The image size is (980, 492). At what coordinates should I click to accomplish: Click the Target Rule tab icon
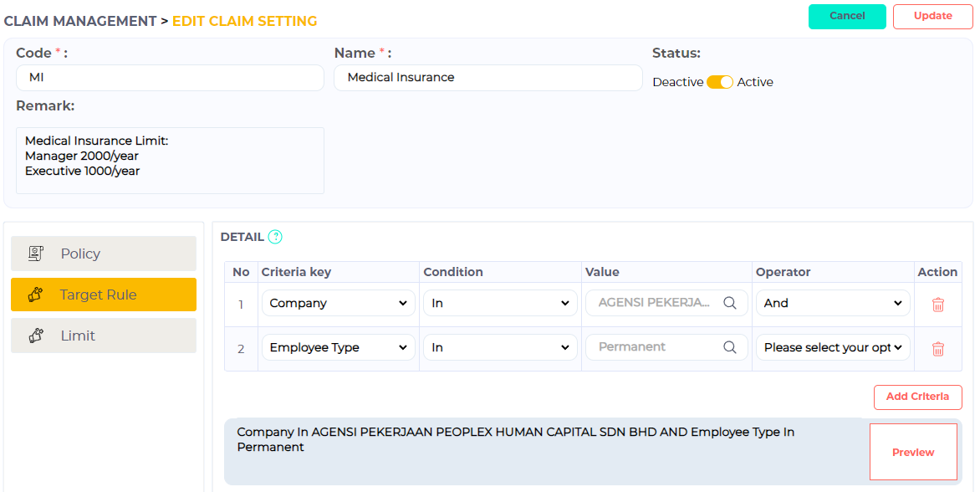[x=35, y=295]
